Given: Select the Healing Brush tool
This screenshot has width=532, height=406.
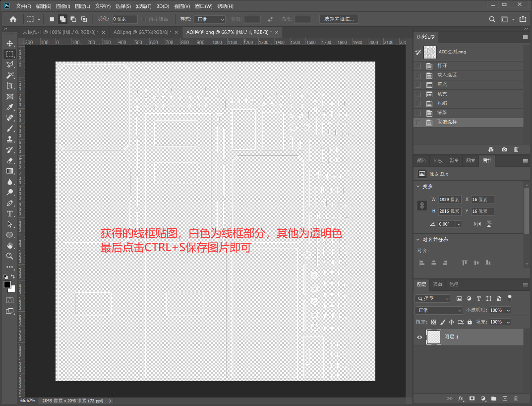Looking at the screenshot, I should pos(10,118).
